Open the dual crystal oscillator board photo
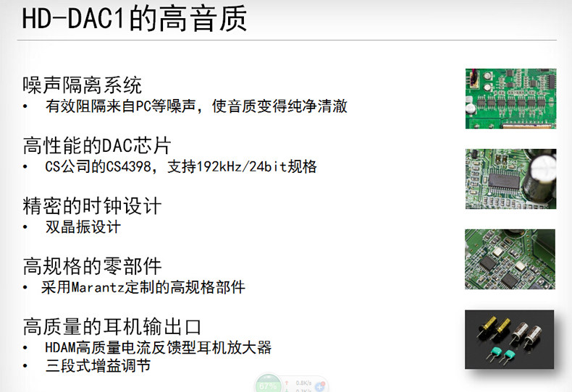572x392 pixels. [x=510, y=259]
